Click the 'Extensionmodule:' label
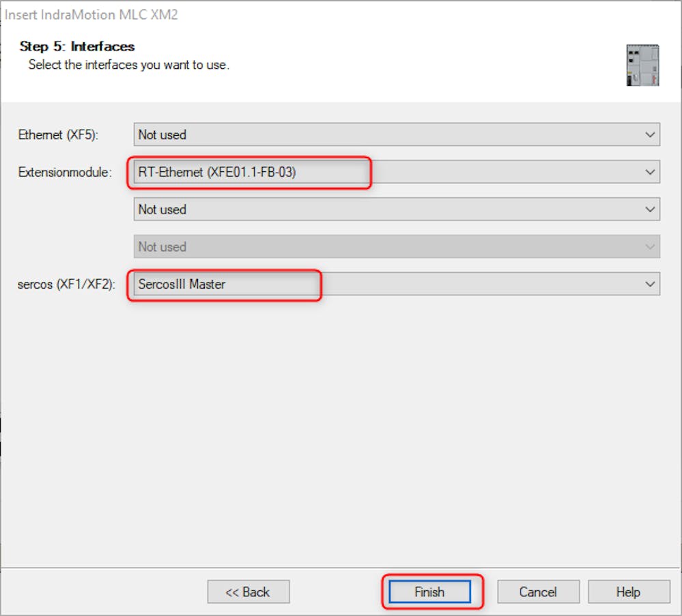The width and height of the screenshot is (682, 616). (x=65, y=172)
